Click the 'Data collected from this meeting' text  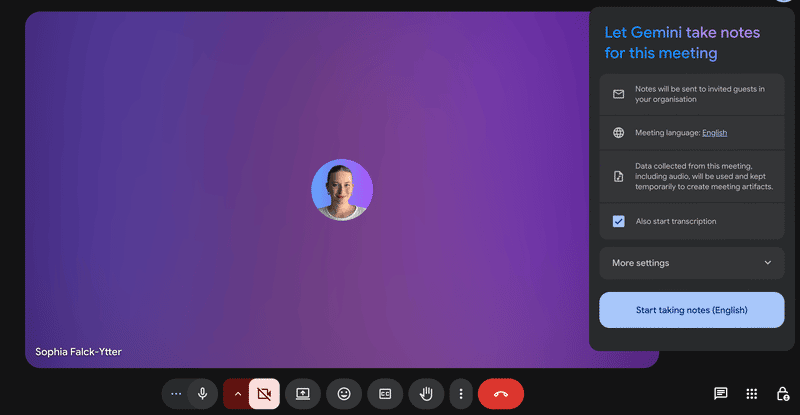(704, 176)
